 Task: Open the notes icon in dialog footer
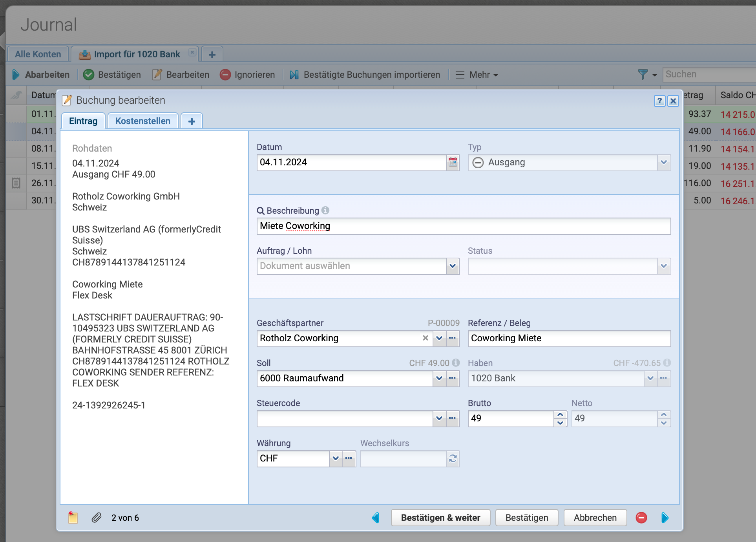click(73, 518)
